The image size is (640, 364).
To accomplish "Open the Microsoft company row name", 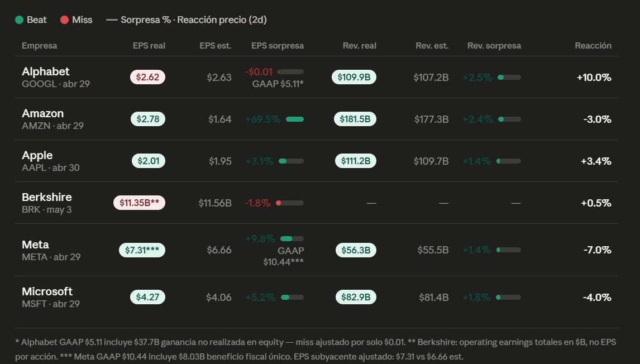I will click(47, 291).
